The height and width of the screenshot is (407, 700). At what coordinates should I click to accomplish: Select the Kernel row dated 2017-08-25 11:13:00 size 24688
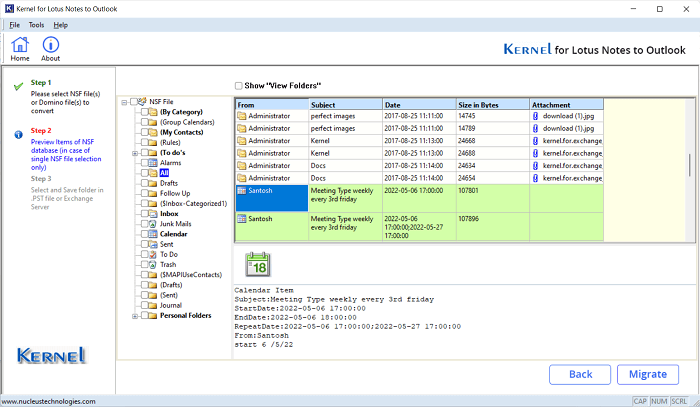click(419, 153)
